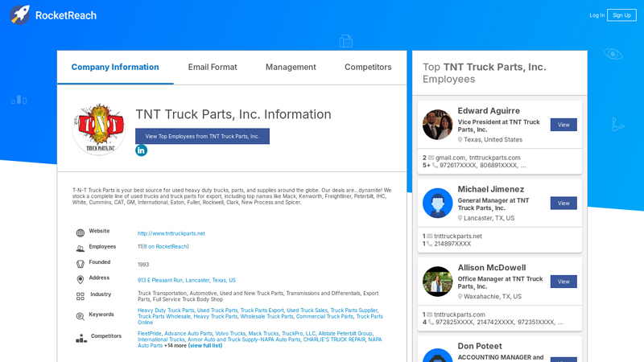The height and width of the screenshot is (362, 644).
Task: Open the Volvo Trucks competitor link
Action: [x=230, y=334]
